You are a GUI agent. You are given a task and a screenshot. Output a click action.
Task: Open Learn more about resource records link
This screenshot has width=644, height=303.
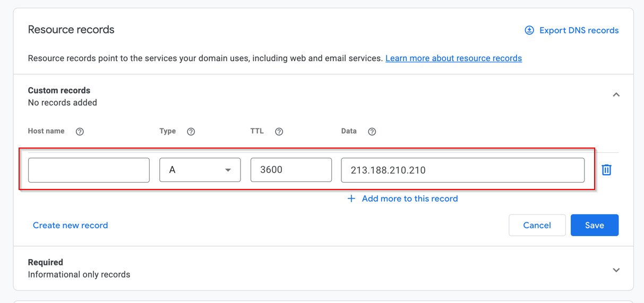click(x=453, y=58)
